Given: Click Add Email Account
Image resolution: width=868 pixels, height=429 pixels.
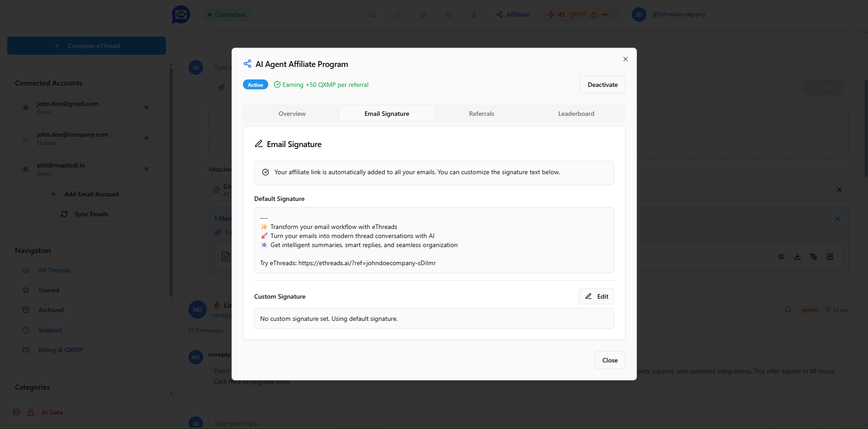Looking at the screenshot, I should coord(85,194).
